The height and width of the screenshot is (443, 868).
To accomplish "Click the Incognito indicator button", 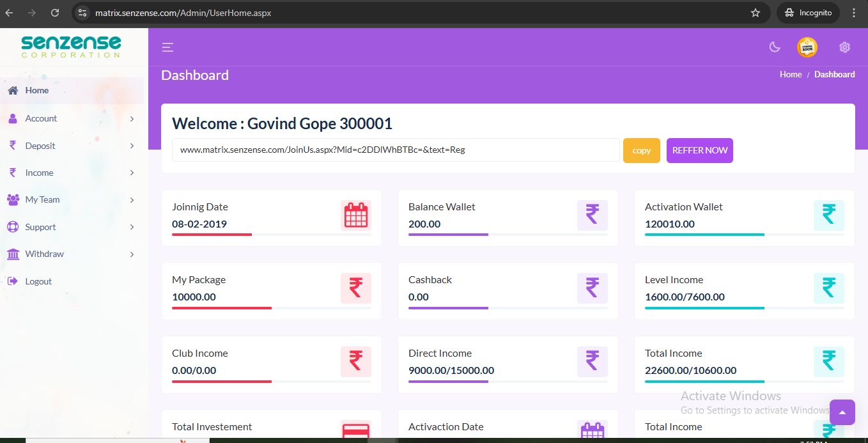I will click(808, 13).
